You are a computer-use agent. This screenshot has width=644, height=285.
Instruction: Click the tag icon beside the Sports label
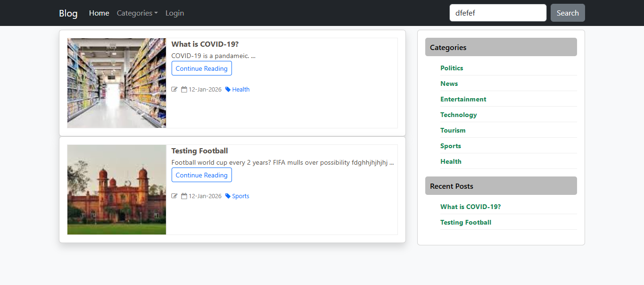point(228,196)
